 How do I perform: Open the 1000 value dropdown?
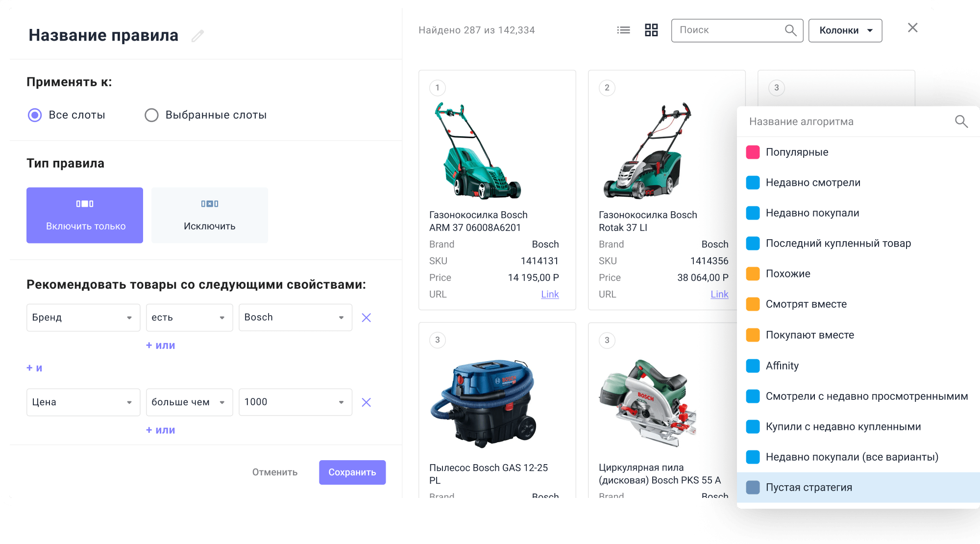[295, 402]
